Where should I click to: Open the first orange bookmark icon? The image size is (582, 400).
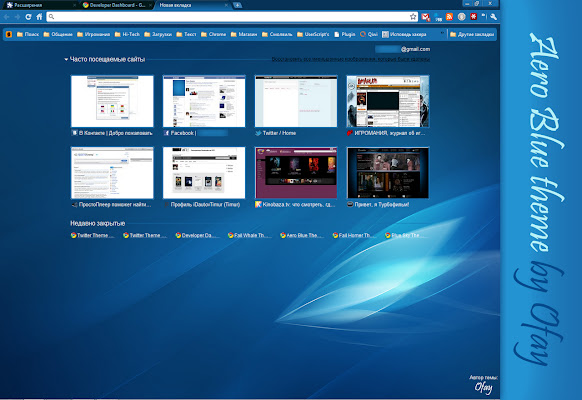pyautogui.click(x=9, y=35)
